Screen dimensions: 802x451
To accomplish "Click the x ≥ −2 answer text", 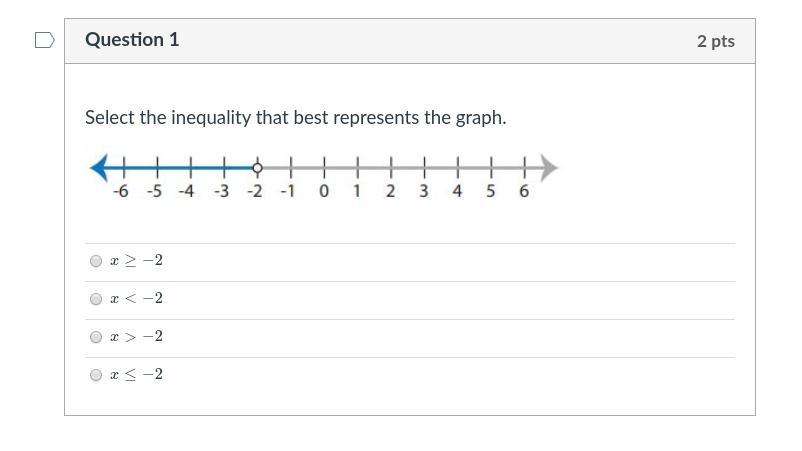I will pos(137,261).
